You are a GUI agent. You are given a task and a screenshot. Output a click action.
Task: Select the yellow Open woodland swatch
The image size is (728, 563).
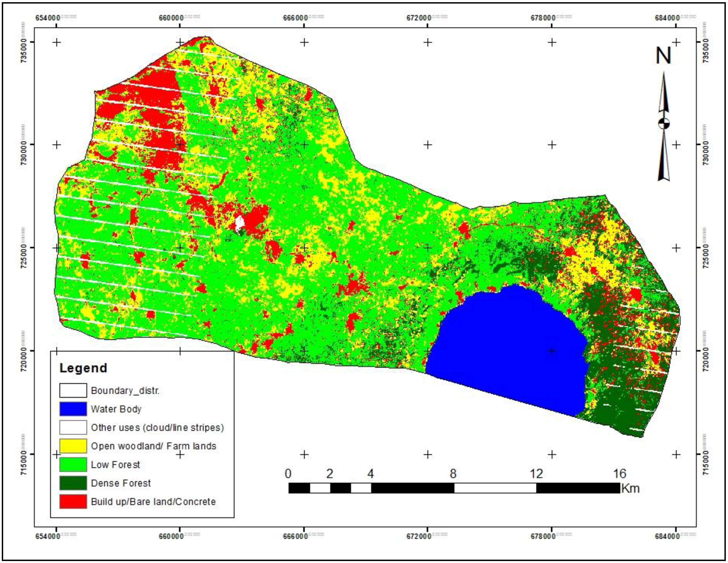[x=73, y=446]
